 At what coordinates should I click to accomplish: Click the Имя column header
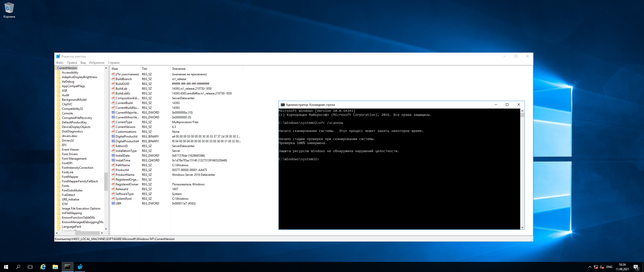click(x=125, y=69)
